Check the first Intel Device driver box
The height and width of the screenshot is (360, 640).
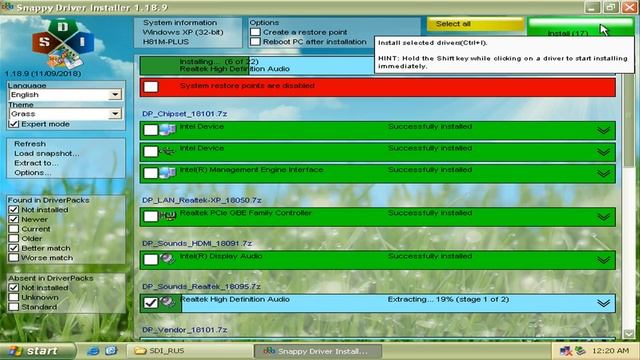pyautogui.click(x=151, y=130)
